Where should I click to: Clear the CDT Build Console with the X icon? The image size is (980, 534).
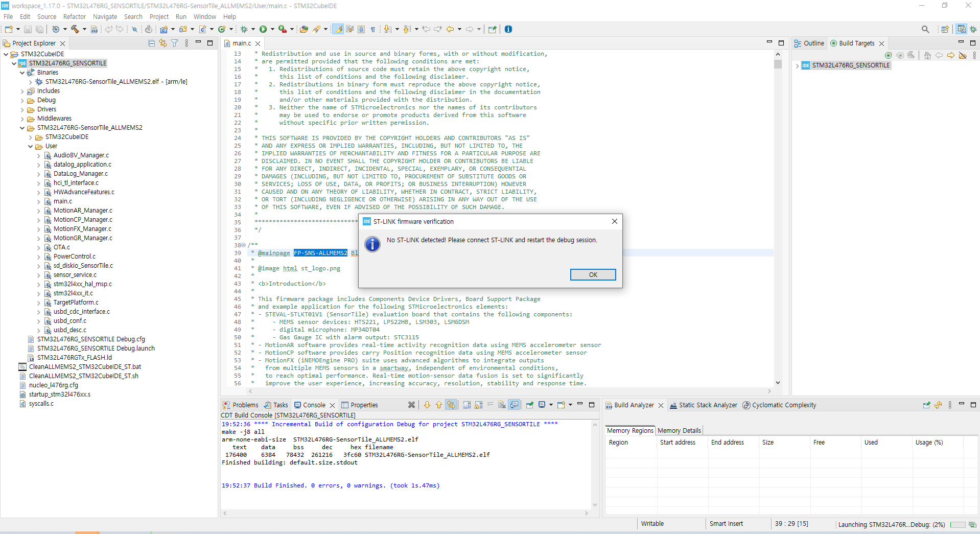click(412, 405)
